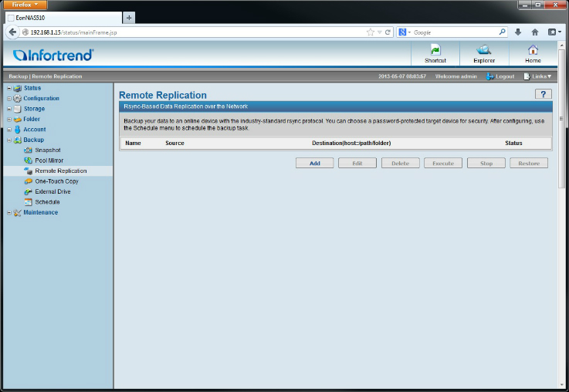Focus the Google search box
The image size is (569, 392).
(x=454, y=32)
